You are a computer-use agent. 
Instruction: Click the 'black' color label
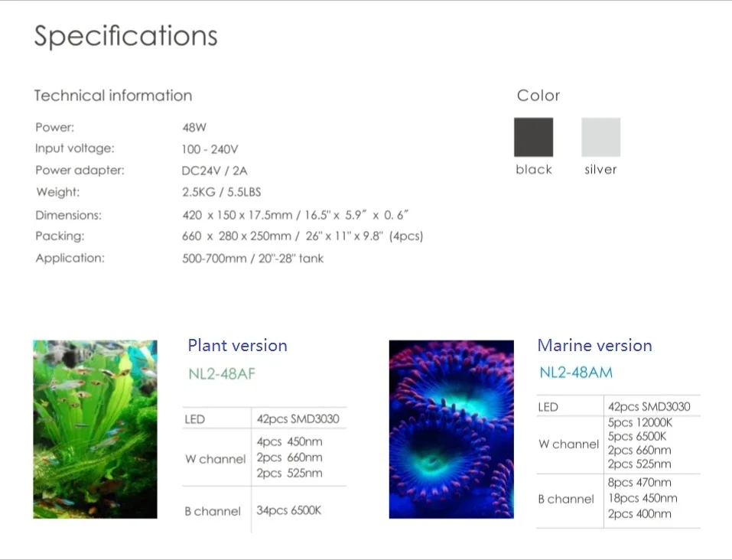tap(534, 169)
